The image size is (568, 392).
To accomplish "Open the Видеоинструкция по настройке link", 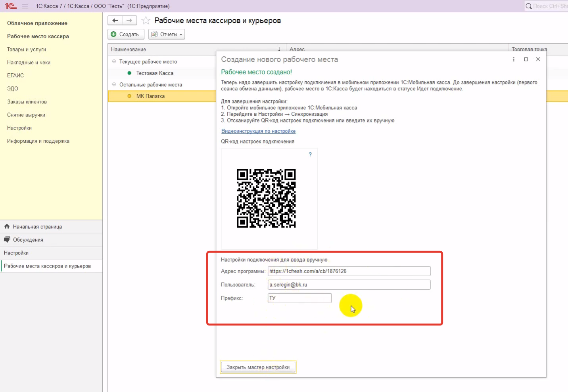I will (x=258, y=131).
